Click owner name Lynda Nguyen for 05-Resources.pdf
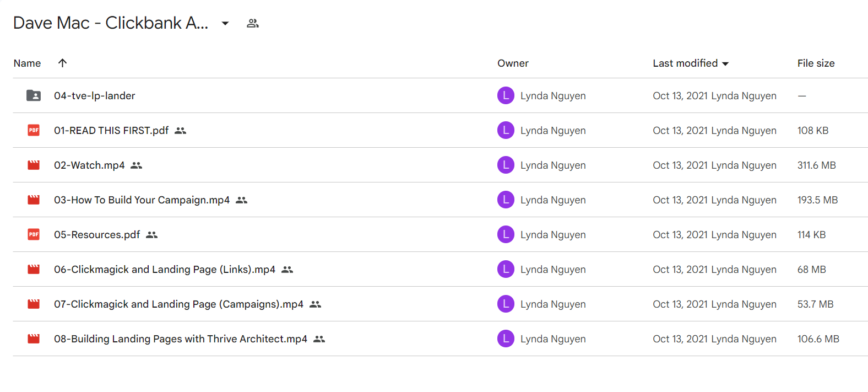868x392 pixels. (553, 235)
